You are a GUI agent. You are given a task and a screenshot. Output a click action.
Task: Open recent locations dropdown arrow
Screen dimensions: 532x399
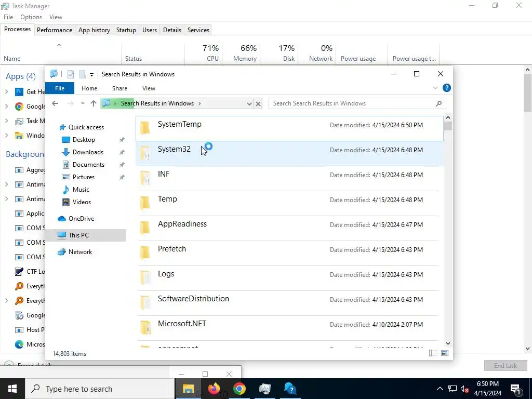(83, 103)
